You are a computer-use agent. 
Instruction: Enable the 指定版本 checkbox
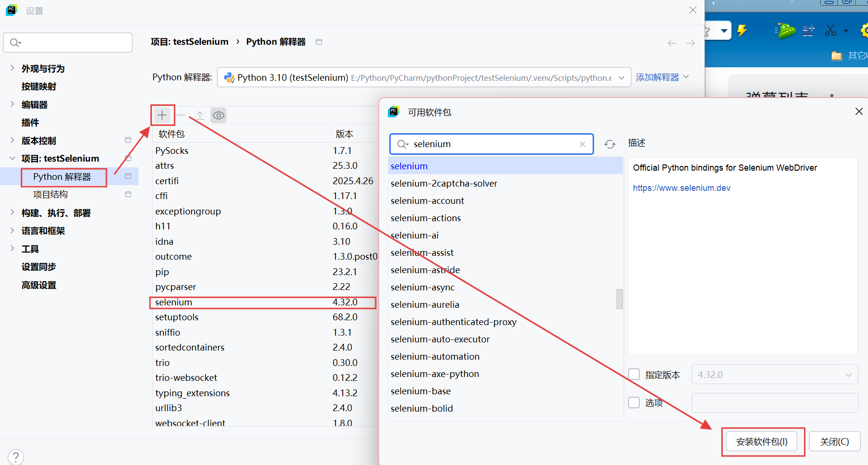634,375
